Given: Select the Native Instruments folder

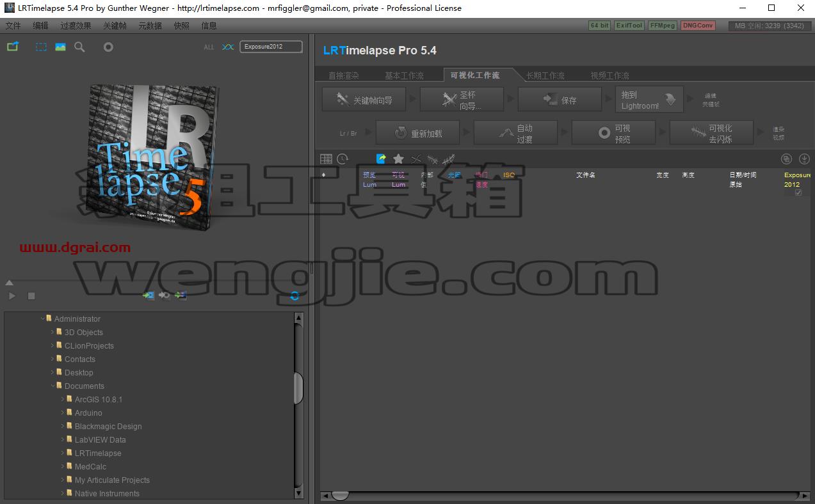Looking at the screenshot, I should (107, 493).
